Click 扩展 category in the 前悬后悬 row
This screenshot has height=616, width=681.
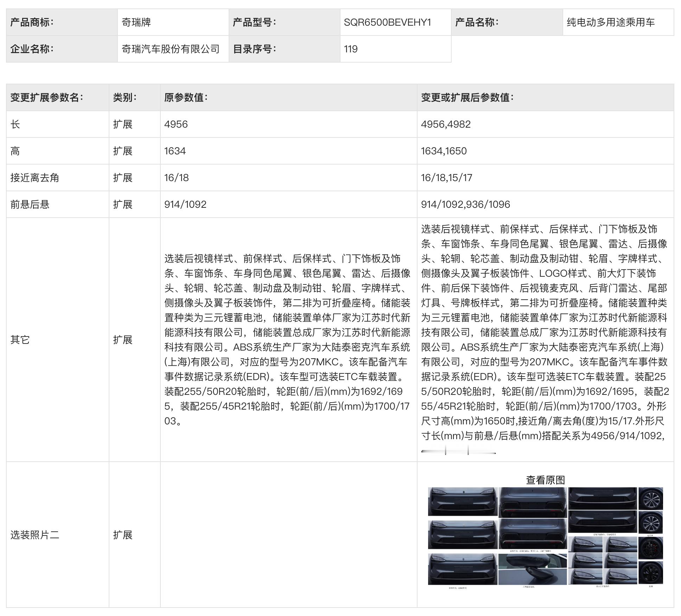123,204
